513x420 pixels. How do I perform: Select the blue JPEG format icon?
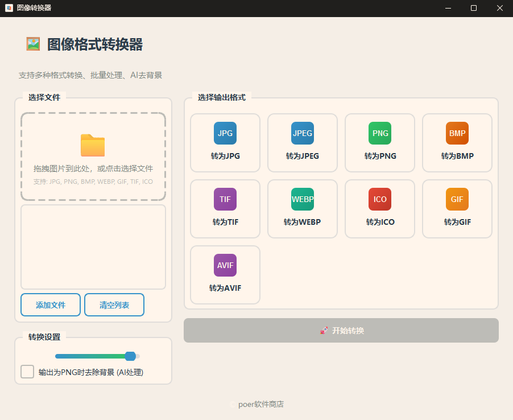click(303, 133)
